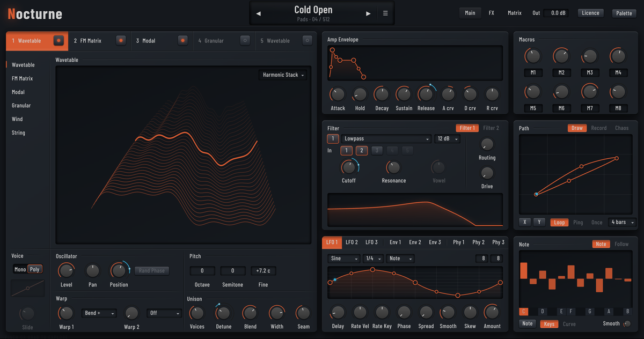The width and height of the screenshot is (644, 339).
Task: Click the Cutoff knob in Filter
Action: 349,167
